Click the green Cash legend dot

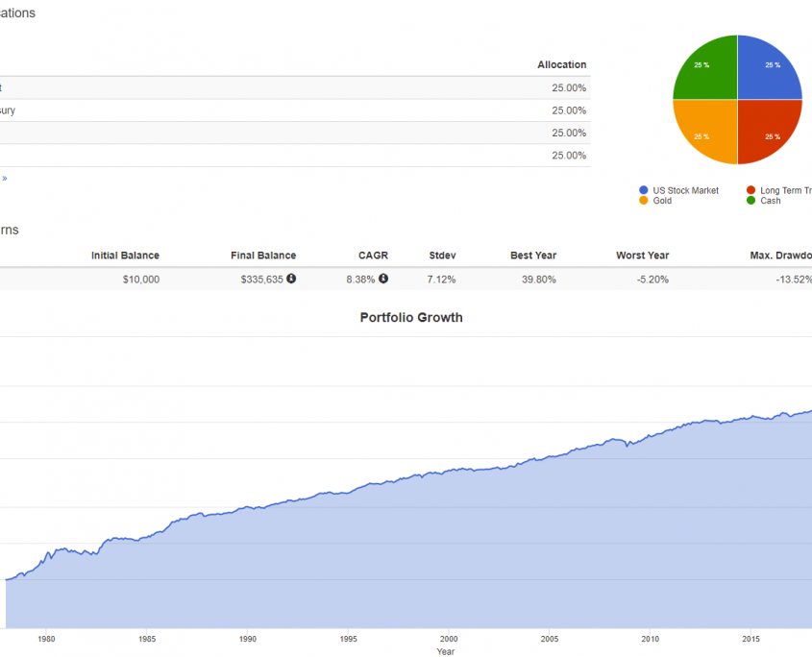pyautogui.click(x=750, y=201)
